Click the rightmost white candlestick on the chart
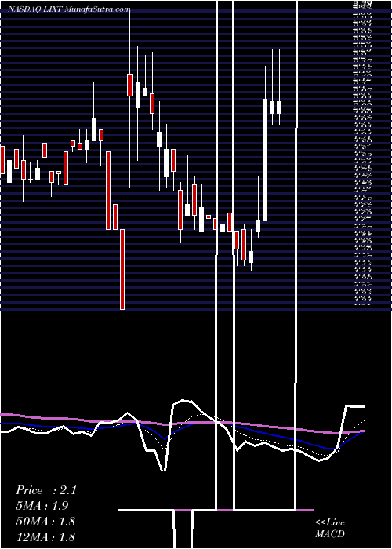The height and width of the screenshot is (549, 392). (279, 107)
